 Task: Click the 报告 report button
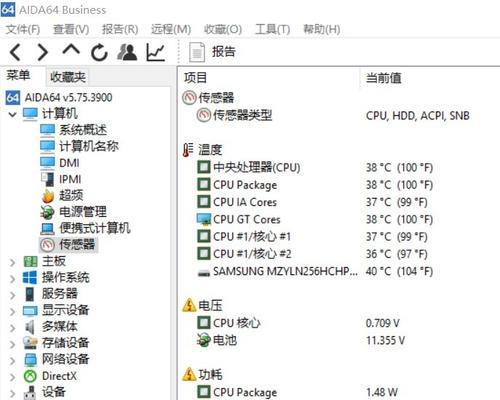(213, 52)
